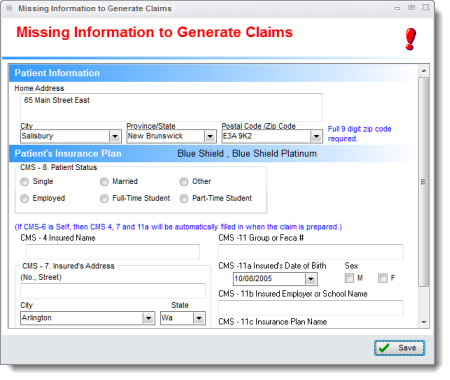Open the Insured's Date of Birth picker
450x380 pixels.
(x=311, y=279)
